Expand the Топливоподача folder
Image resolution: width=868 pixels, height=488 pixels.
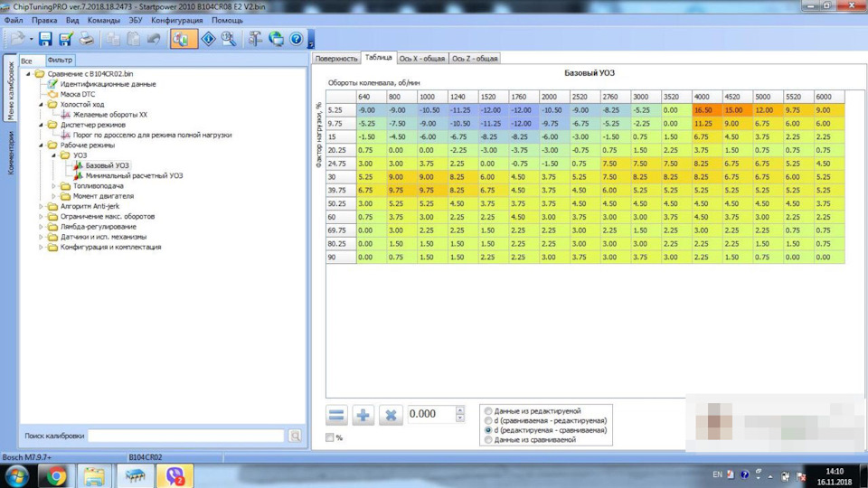coord(53,186)
